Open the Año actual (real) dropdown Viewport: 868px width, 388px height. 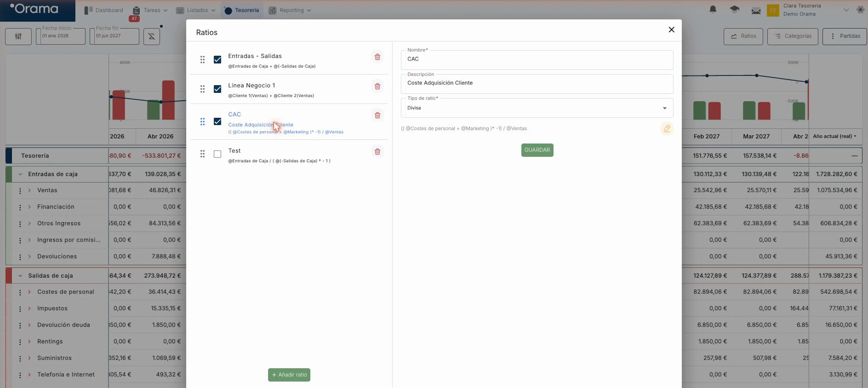(x=835, y=136)
